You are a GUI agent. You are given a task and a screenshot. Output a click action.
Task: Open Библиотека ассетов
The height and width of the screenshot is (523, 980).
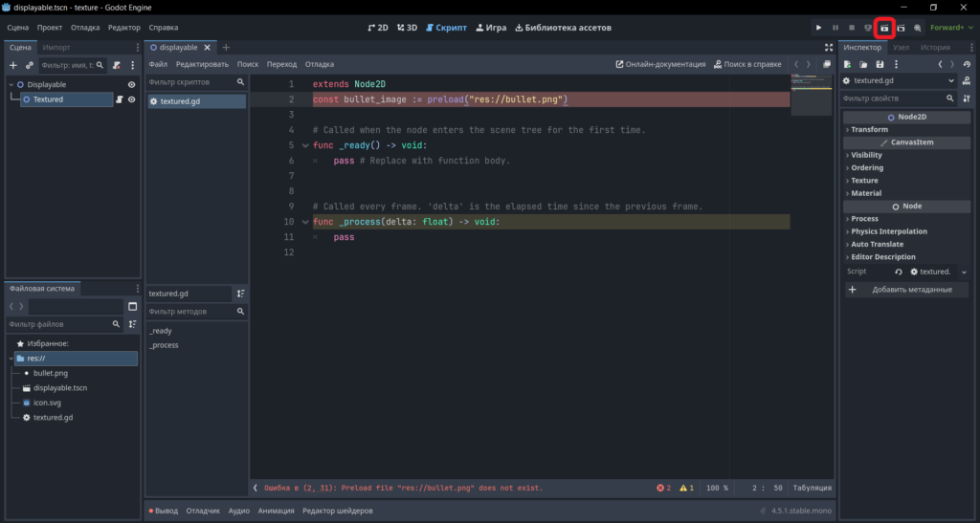(x=563, y=28)
